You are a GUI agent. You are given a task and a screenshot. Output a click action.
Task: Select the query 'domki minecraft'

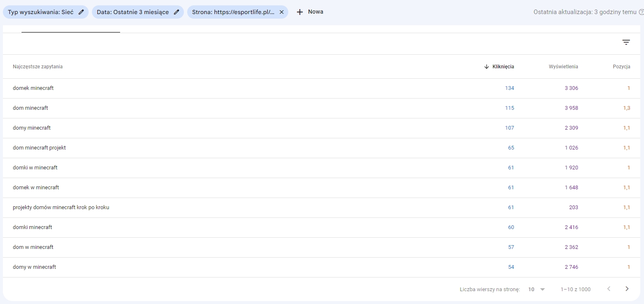[32, 227]
